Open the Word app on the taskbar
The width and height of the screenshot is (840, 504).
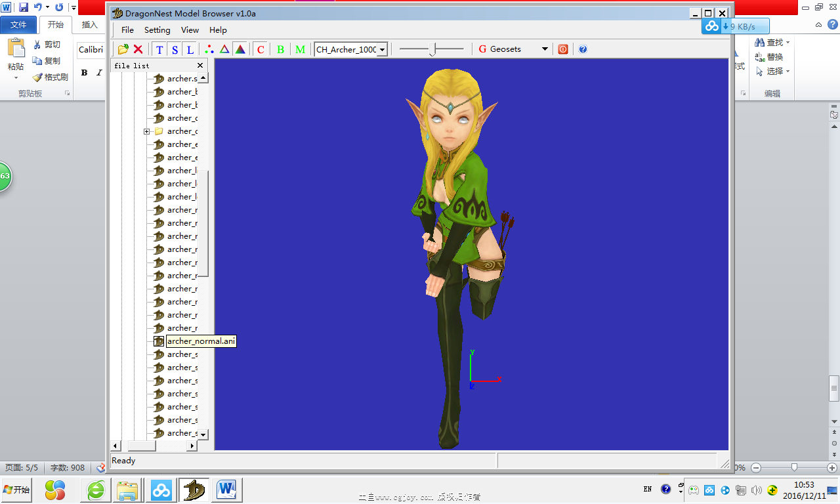point(227,490)
